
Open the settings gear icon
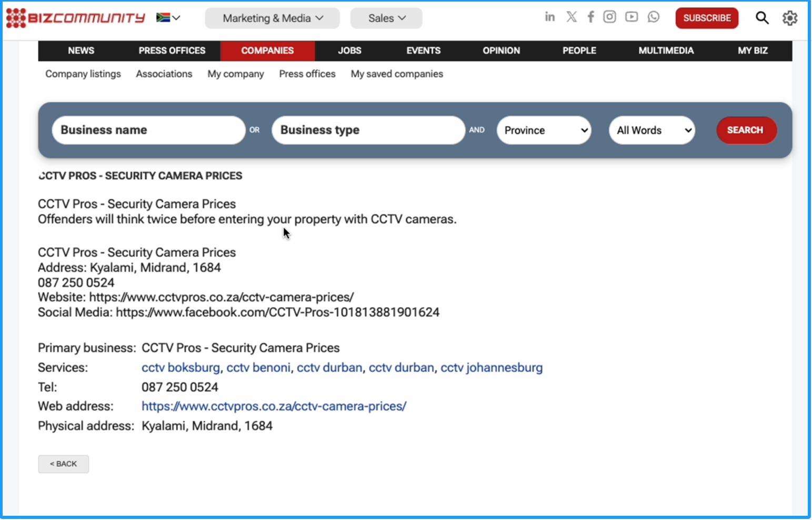pyautogui.click(x=789, y=18)
